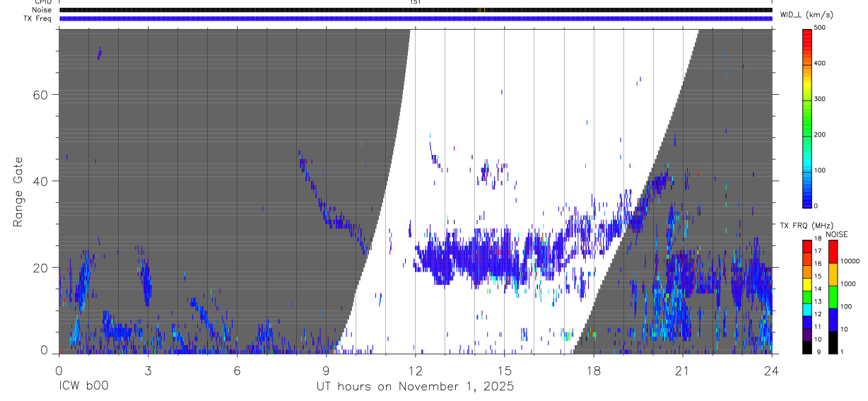
Task: Click the '151' CPID value at top
Action: click(x=415, y=2)
